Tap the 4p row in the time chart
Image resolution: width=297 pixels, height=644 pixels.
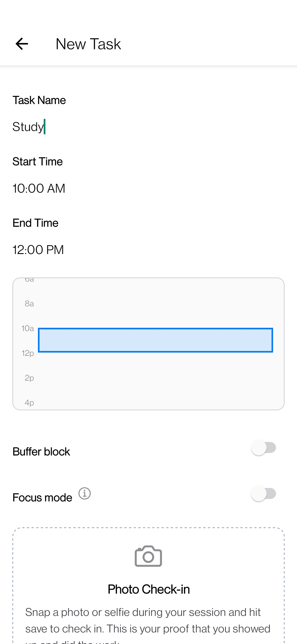29,403
